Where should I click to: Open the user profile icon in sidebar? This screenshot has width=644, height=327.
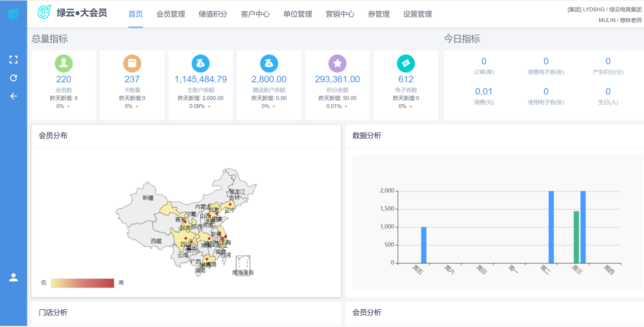[14, 277]
